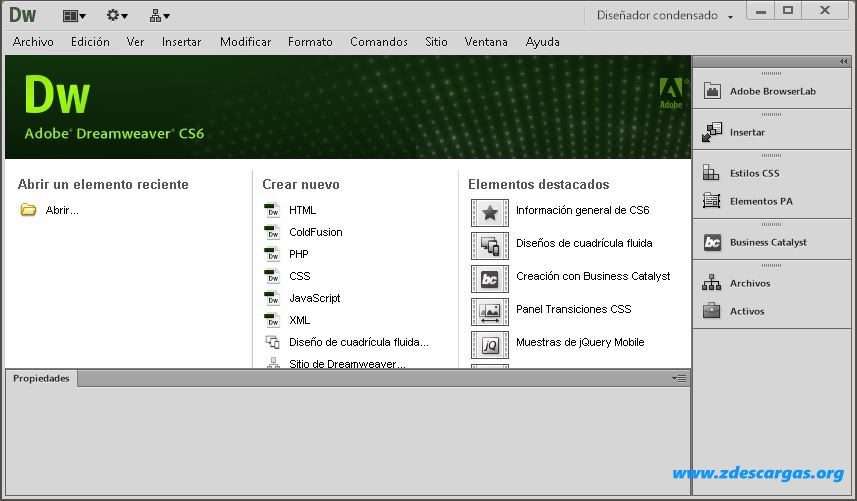This screenshot has width=857, height=501.
Task: Open Panel Transiciones CSS link
Action: 573,309
